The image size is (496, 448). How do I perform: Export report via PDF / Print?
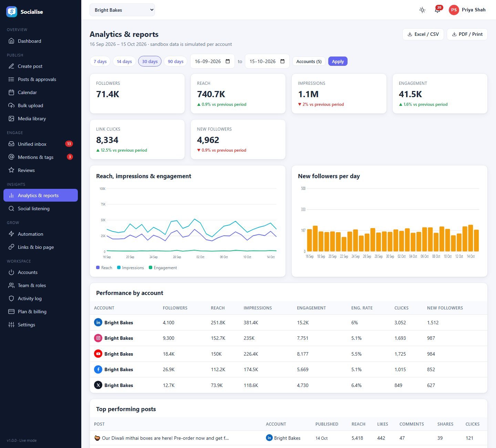pyautogui.click(x=467, y=34)
